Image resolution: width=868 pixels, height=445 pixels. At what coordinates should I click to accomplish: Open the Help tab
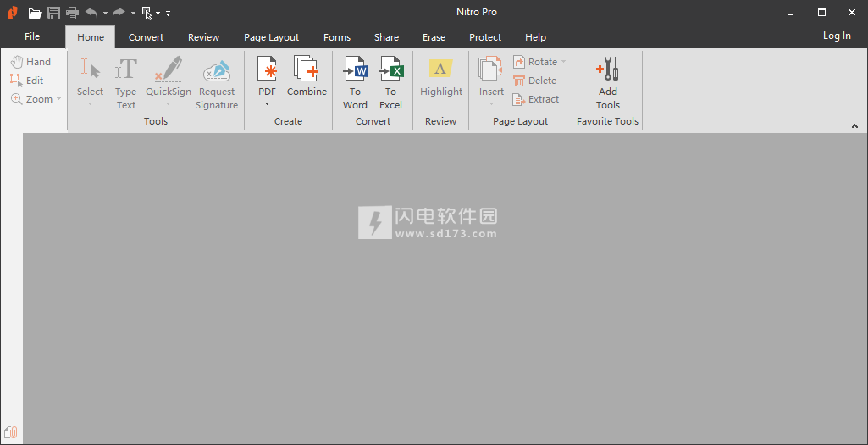[535, 37]
